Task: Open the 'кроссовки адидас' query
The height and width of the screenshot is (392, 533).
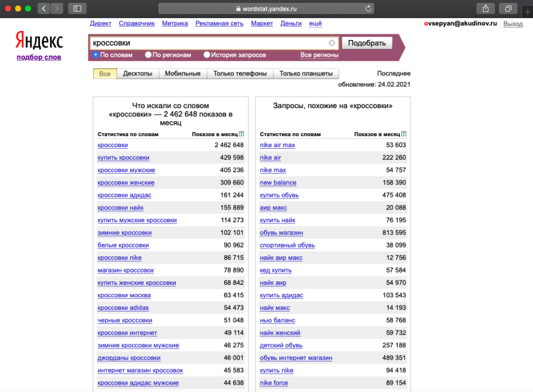Action: pyautogui.click(x=124, y=195)
